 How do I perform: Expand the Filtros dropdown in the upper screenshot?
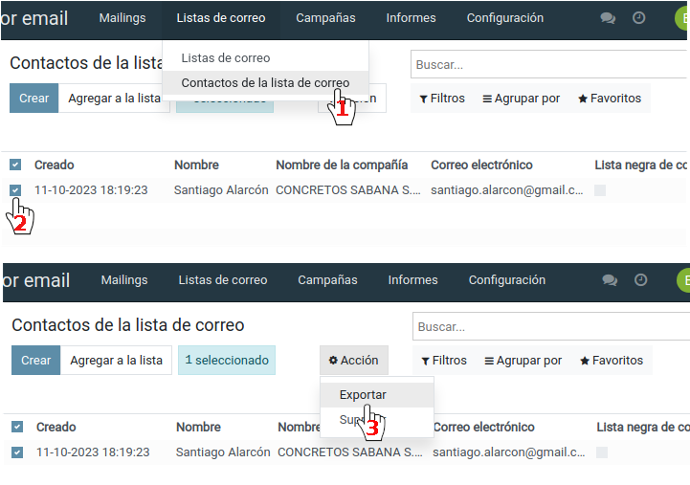click(442, 99)
